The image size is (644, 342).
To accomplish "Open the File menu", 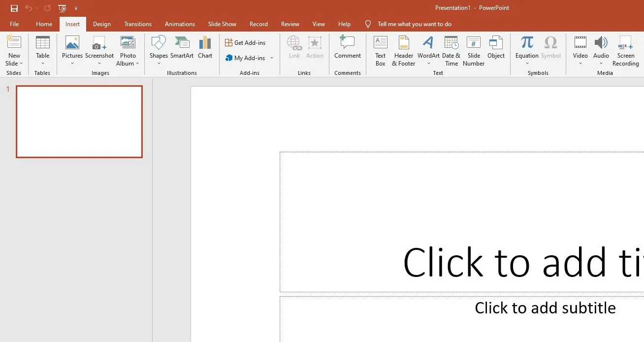I will [14, 24].
